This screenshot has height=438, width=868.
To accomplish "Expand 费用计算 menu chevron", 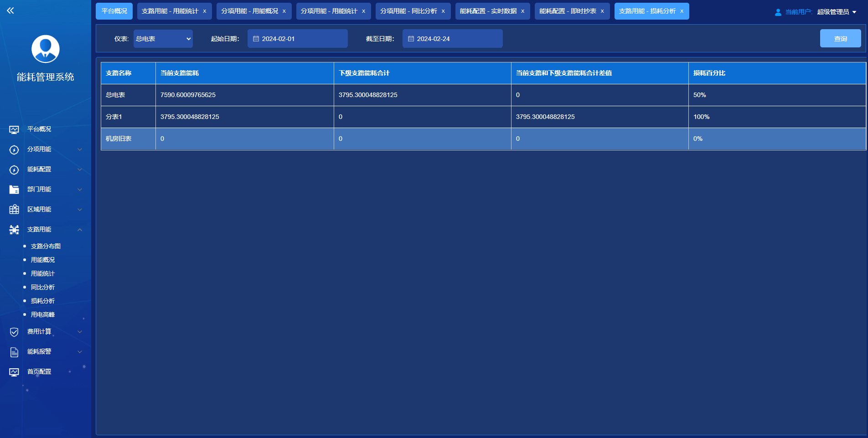I will point(80,332).
